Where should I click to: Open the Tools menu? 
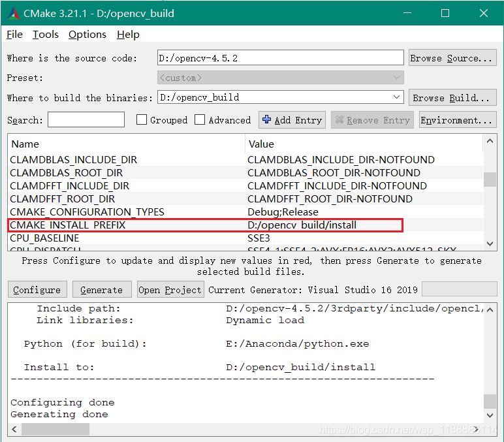[46, 35]
